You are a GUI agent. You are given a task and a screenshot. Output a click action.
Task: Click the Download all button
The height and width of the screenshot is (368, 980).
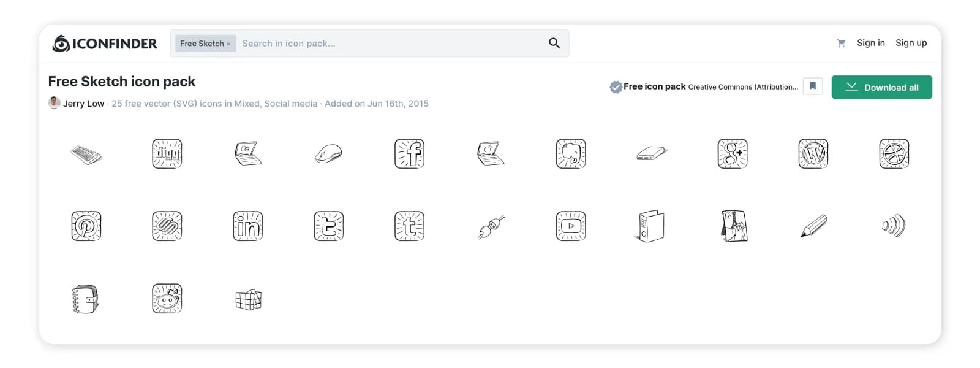(x=881, y=87)
